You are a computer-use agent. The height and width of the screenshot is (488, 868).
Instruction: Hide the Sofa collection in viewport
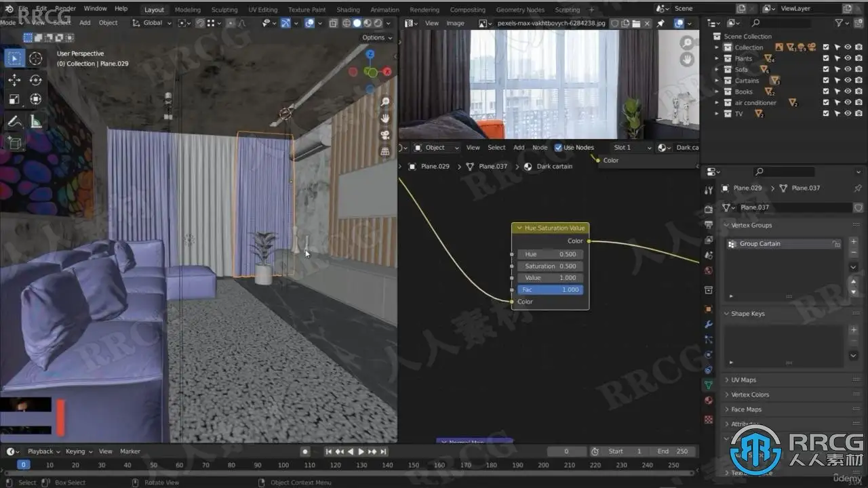(848, 69)
